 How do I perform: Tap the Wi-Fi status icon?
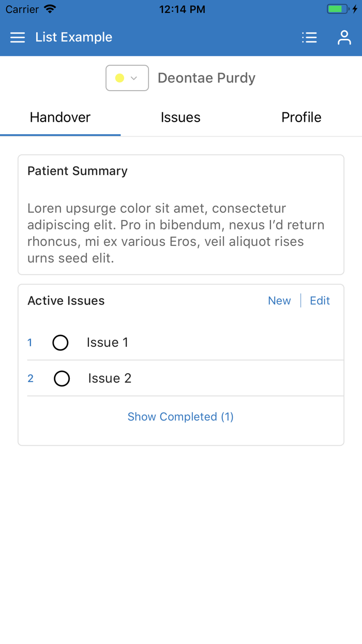coord(50,9)
